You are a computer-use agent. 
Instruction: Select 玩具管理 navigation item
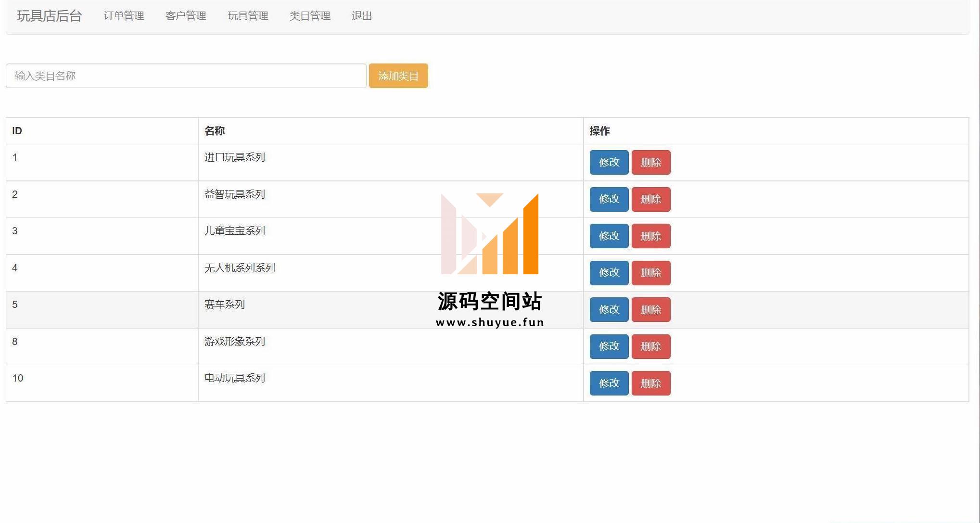248,16
